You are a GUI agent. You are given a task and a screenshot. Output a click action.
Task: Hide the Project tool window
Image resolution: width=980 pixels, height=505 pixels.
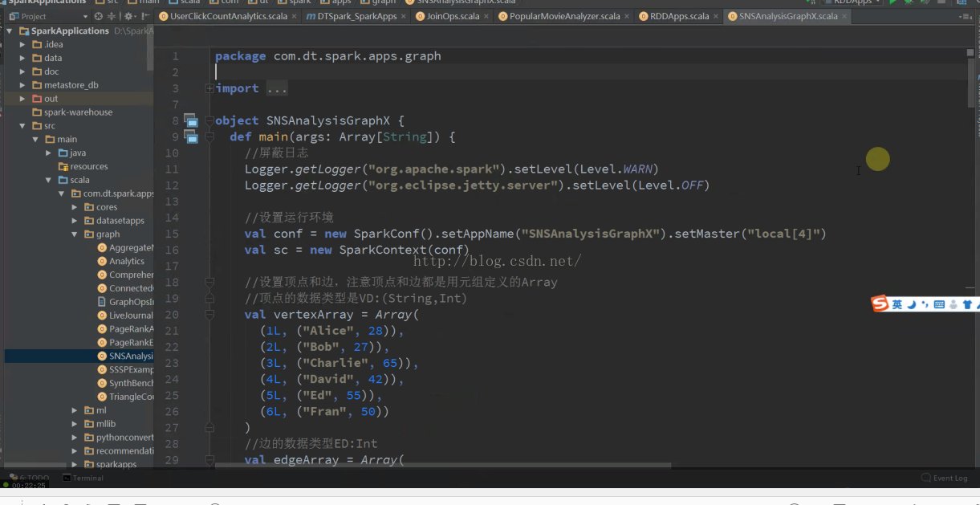point(144,16)
